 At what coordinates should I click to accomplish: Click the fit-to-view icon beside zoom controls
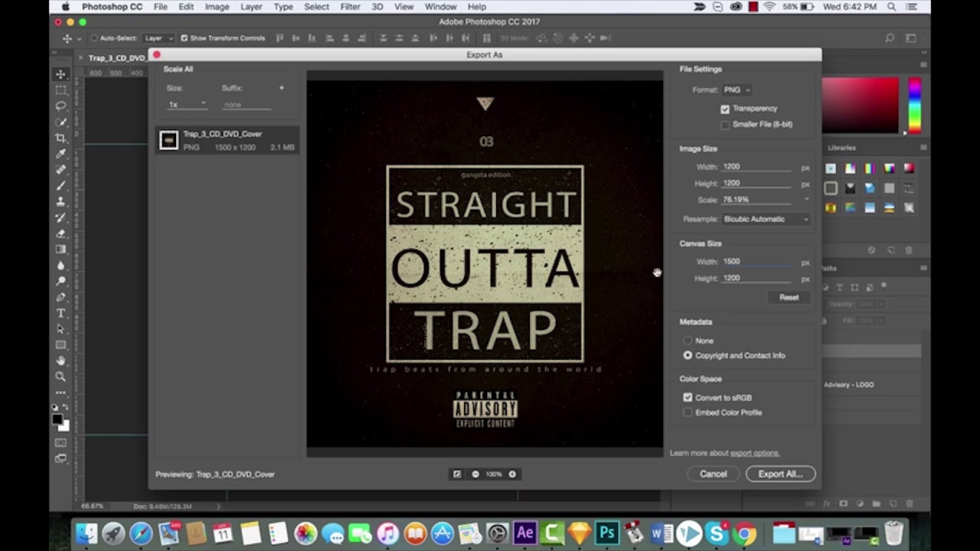[457, 474]
